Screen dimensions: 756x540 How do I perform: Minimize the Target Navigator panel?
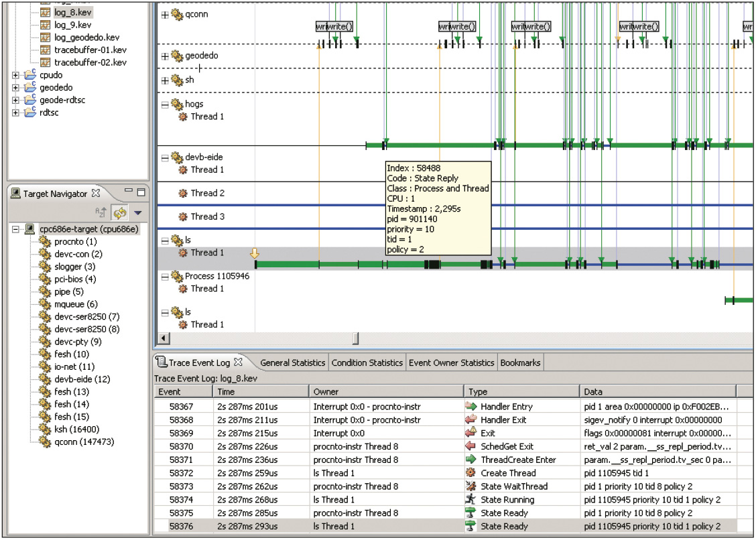pyautogui.click(x=128, y=192)
